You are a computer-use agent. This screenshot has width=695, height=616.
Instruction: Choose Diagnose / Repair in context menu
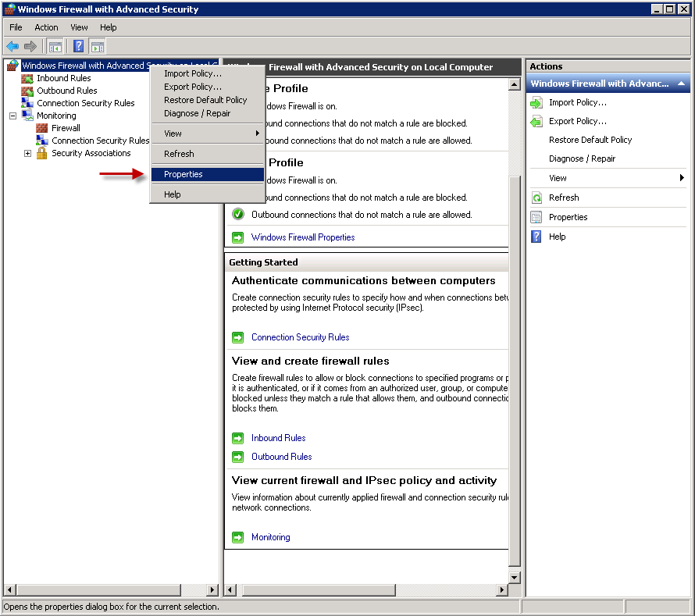click(208, 113)
